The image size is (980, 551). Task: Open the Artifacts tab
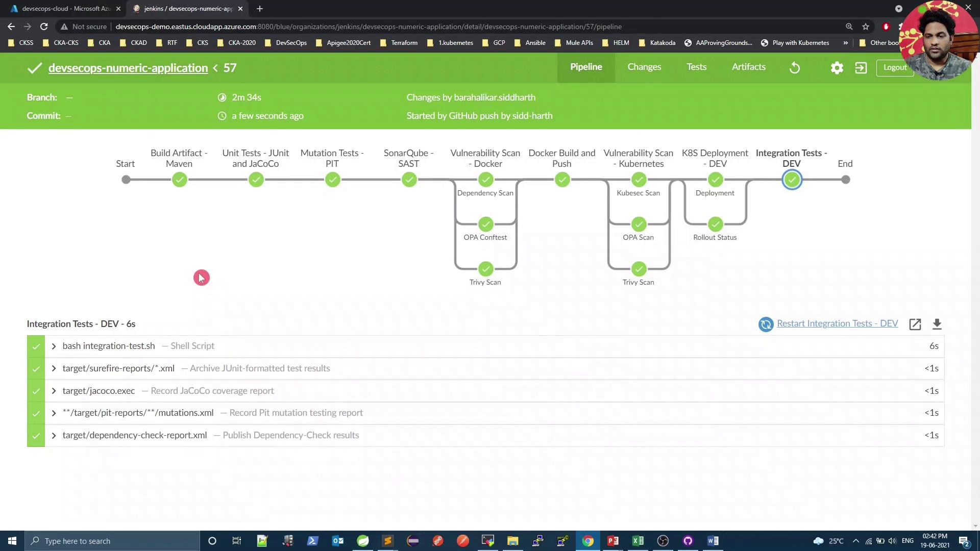(x=748, y=67)
